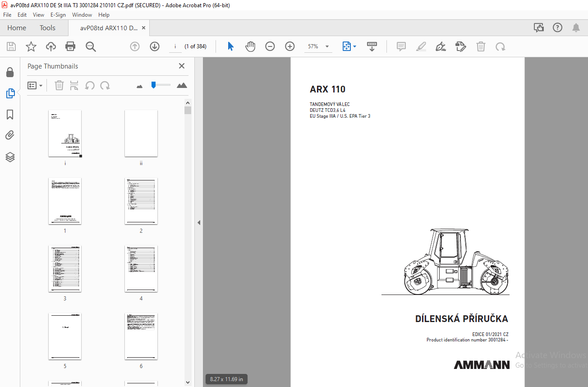Image resolution: width=588 pixels, height=387 pixels.
Task: Toggle the Page Thumbnails sidebar icon
Action: [x=10, y=93]
